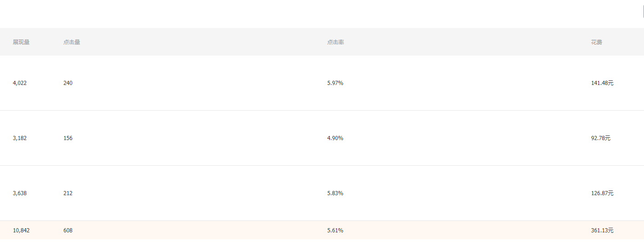Select the 4.90% click rate cell

335,138
